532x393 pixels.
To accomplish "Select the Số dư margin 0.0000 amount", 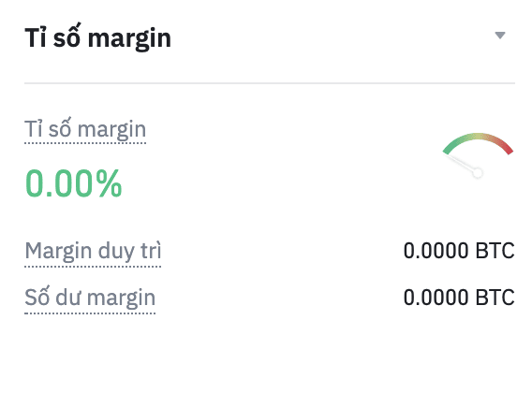I will pyautogui.click(x=436, y=298).
